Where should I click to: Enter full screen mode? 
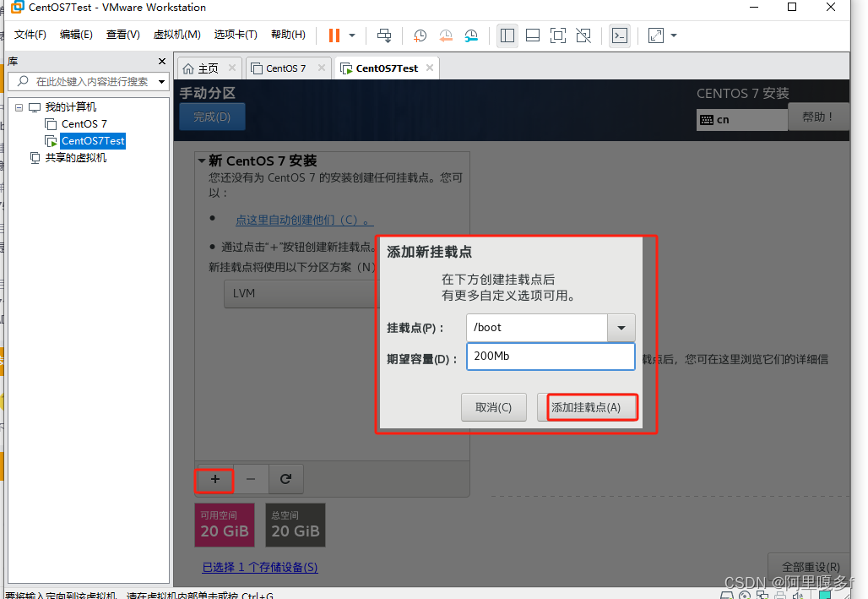pos(557,35)
